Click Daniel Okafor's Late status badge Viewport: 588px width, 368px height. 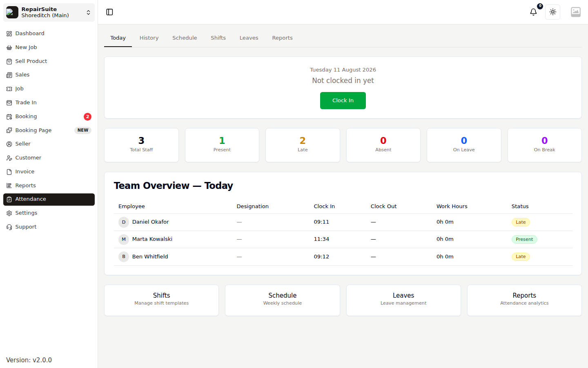point(521,222)
